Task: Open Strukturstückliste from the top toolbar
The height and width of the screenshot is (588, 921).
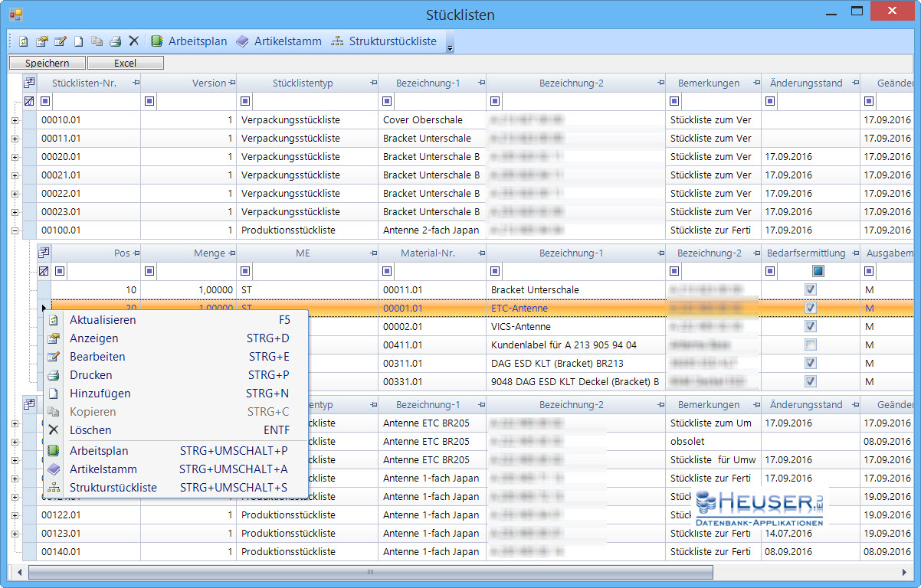Action: click(x=384, y=41)
